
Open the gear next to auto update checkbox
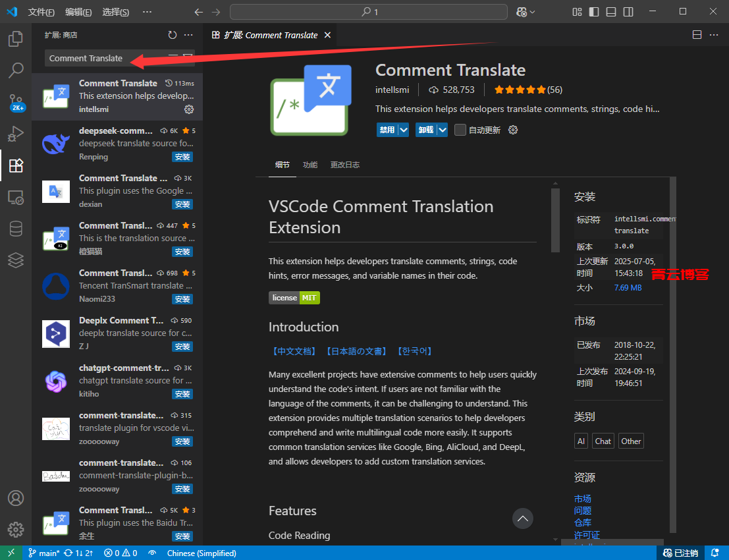pyautogui.click(x=513, y=130)
